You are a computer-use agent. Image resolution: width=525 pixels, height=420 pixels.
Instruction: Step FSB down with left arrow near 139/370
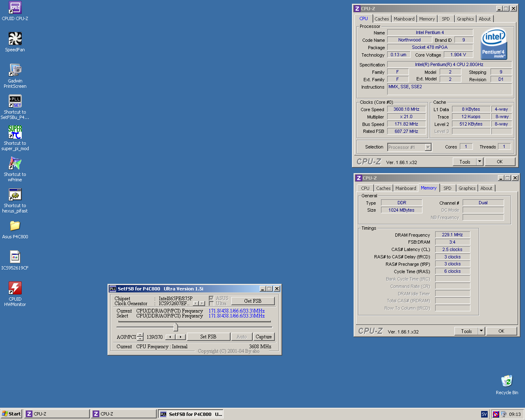[171, 337]
